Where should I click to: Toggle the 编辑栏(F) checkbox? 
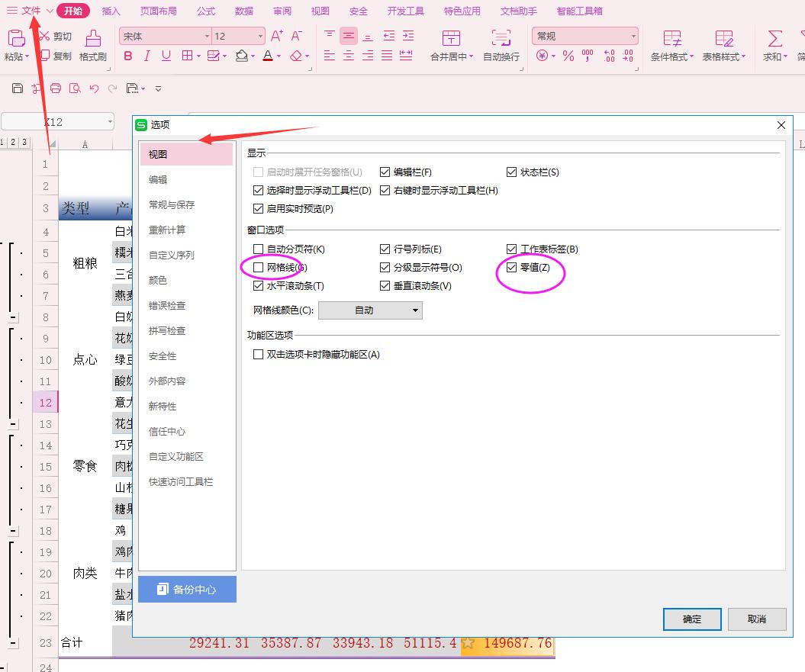click(385, 172)
